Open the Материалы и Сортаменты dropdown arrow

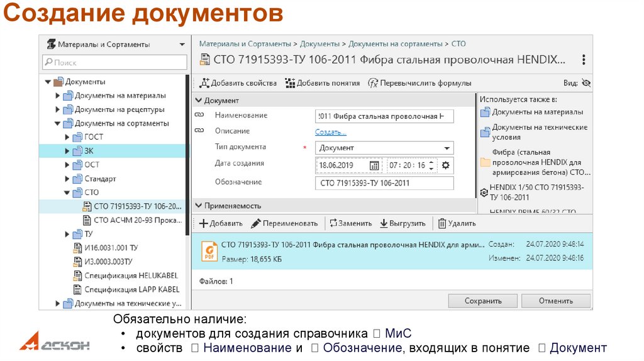(182, 45)
